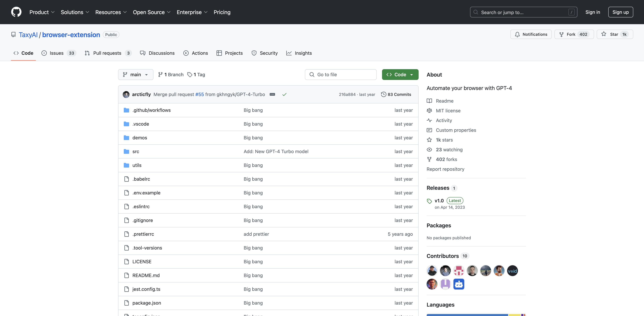Click the Search or jump to field
The height and width of the screenshot is (316, 644).
point(523,12)
